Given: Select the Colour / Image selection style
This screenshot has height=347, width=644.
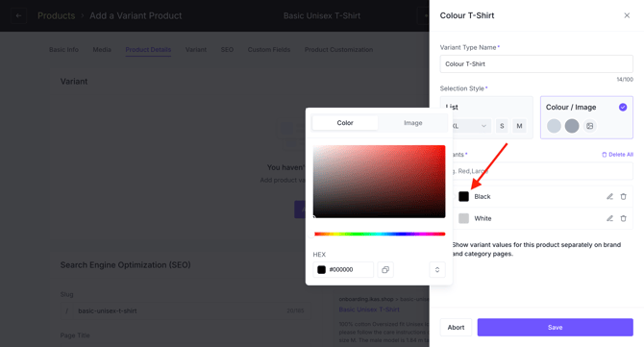Looking at the screenshot, I should [x=586, y=117].
